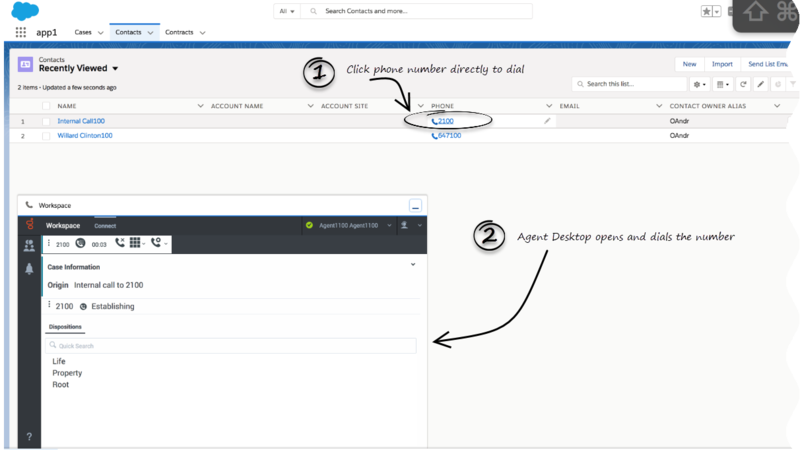Click the notification bell in Workspace sidebar

[x=29, y=268]
